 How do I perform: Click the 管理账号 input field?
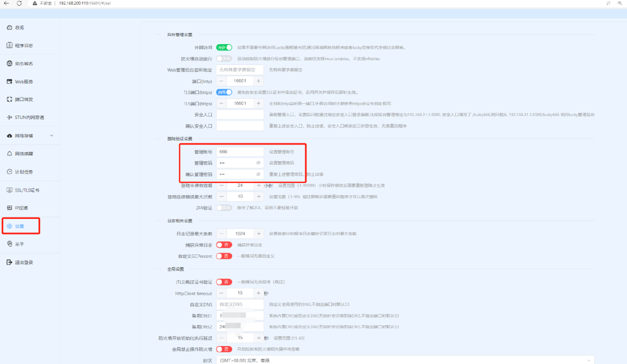tap(240, 152)
